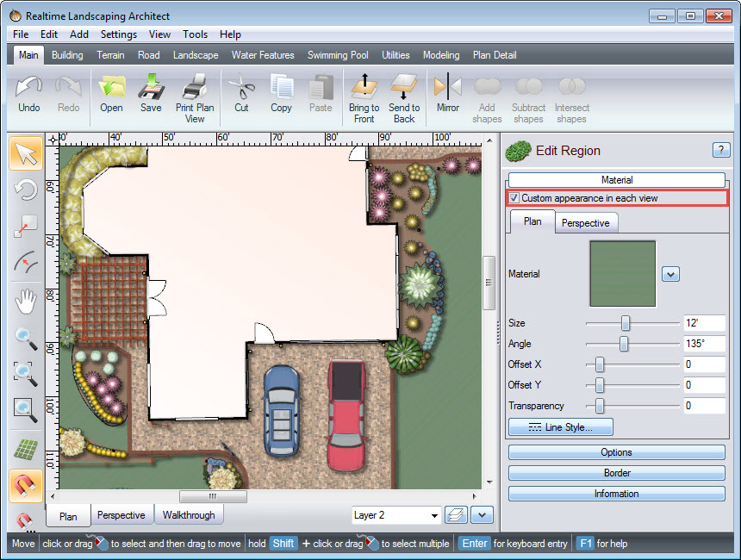741x560 pixels.
Task: Click the Angle slider handle
Action: tap(624, 344)
